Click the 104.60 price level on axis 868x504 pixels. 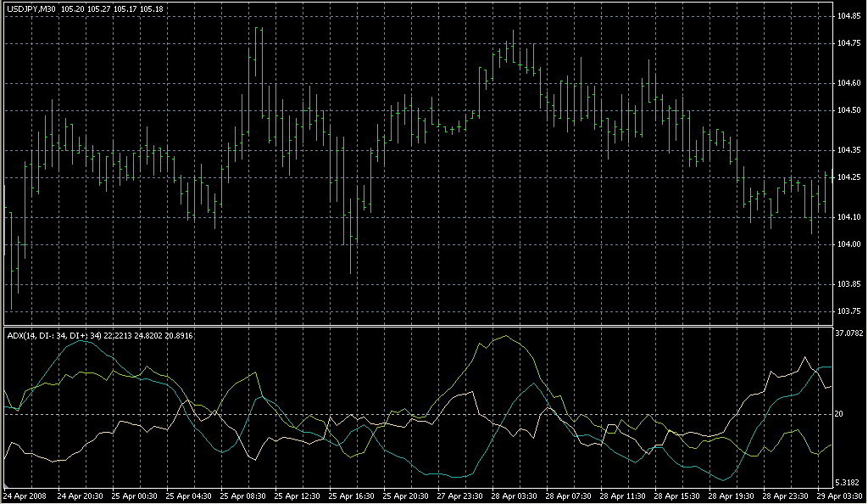point(849,83)
